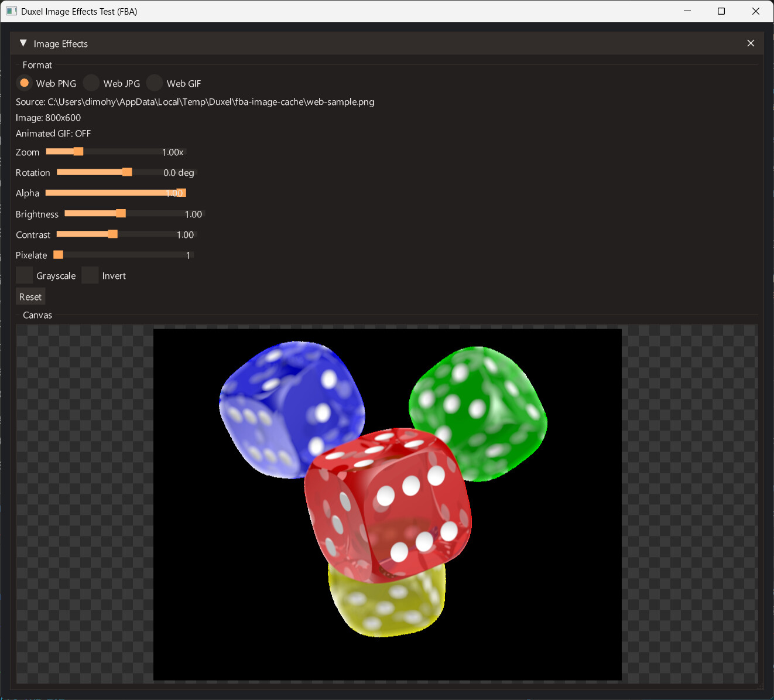Click the Image Effects panel title
774x700 pixels.
point(61,44)
